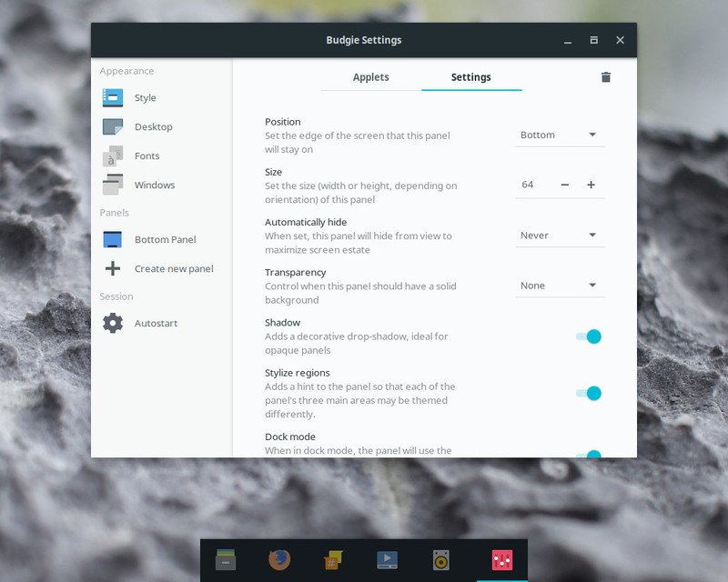Viewport: 728px width, 582px height.
Task: Select Bottom Panel in the sidebar
Action: point(164,240)
